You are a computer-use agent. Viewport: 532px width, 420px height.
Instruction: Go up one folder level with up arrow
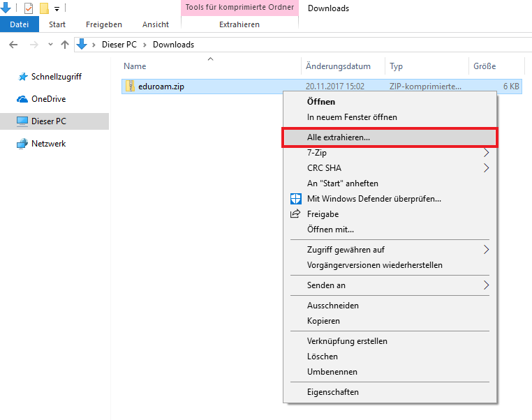tap(65, 45)
